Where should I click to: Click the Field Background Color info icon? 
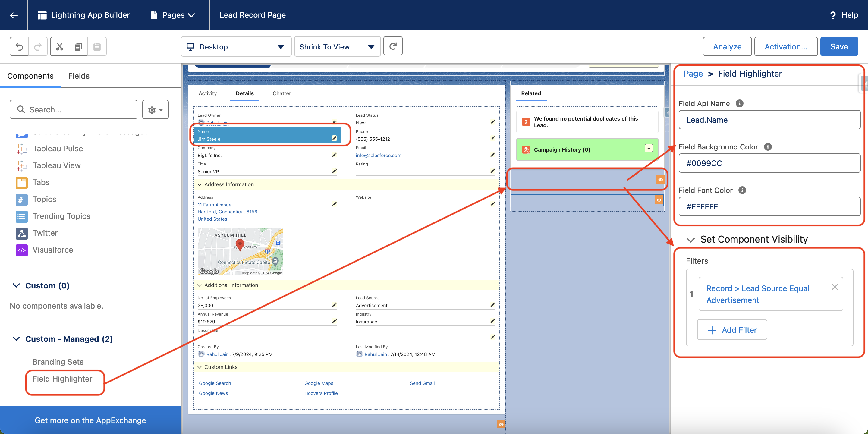(x=768, y=147)
